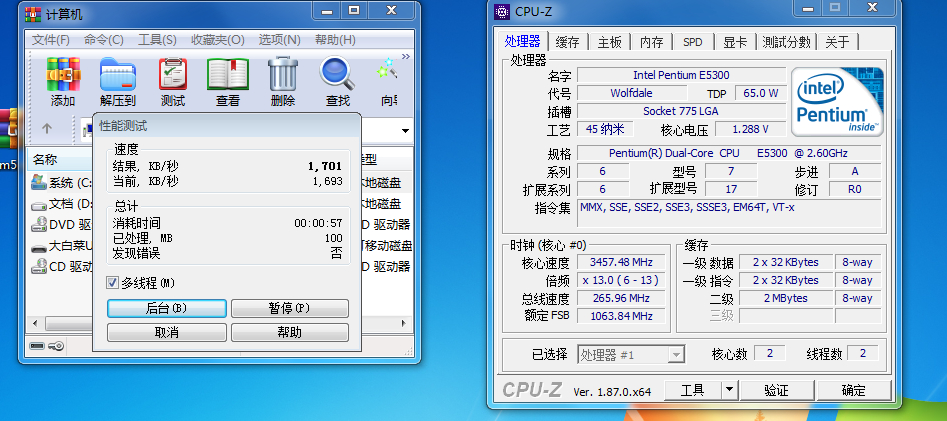Screen dimensions: 947x421
Task: Click the wizard wand toolbar icon
Action: 387,69
